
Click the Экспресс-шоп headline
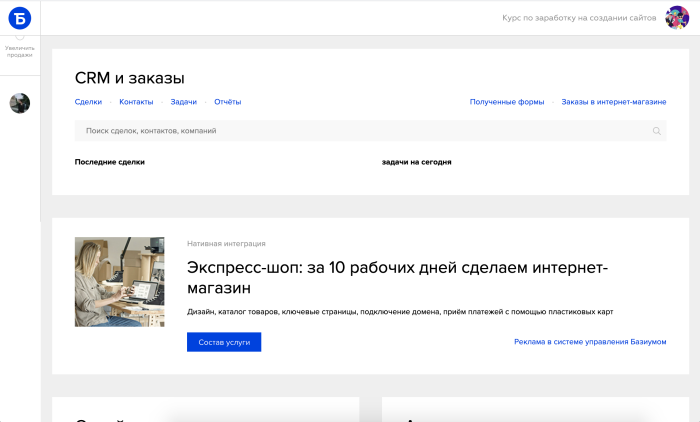click(x=397, y=277)
